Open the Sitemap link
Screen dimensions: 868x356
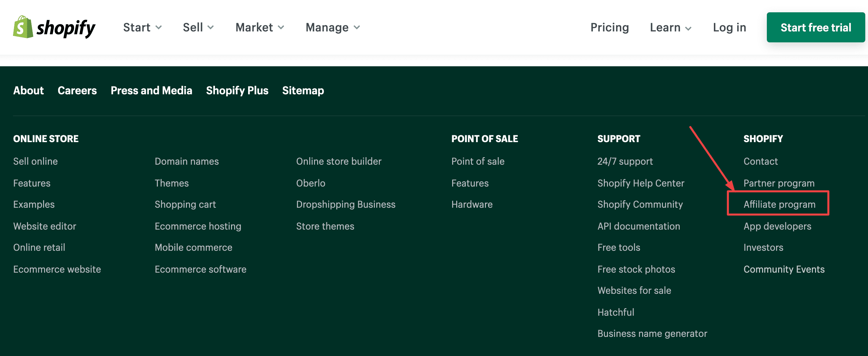303,91
